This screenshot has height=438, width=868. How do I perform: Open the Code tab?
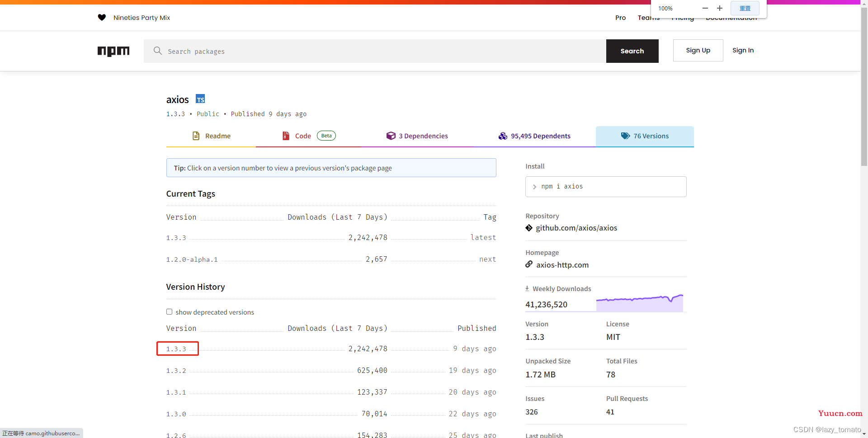point(309,136)
